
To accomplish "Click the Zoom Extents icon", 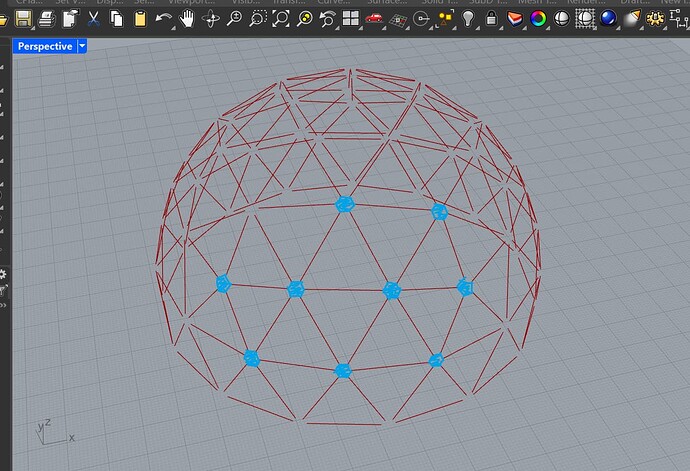I will point(281,18).
